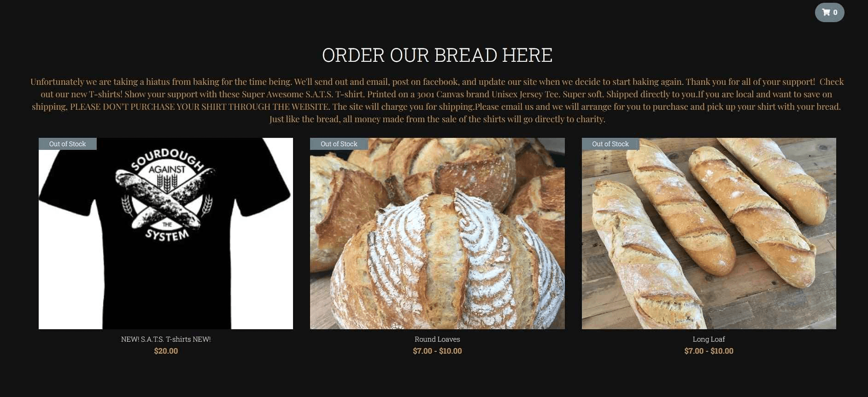The width and height of the screenshot is (868, 397).
Task: Click the NEW! S.A.T.S. T-shirts NEW! title
Action: [x=166, y=339]
